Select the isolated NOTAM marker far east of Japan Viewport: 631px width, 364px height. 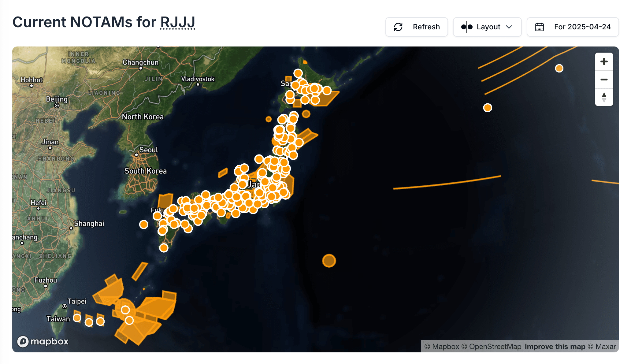559,68
